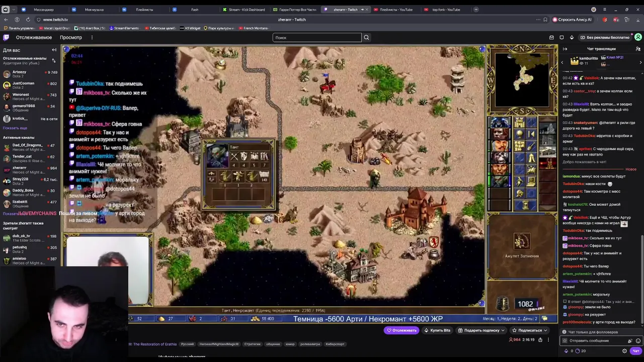
Task: Open the Arteezy channel in sidebar
Action: 29,74
